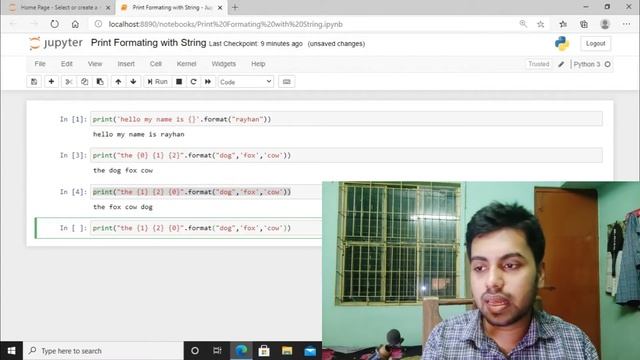
Task: Click the browser back arrow
Action: tap(13, 24)
